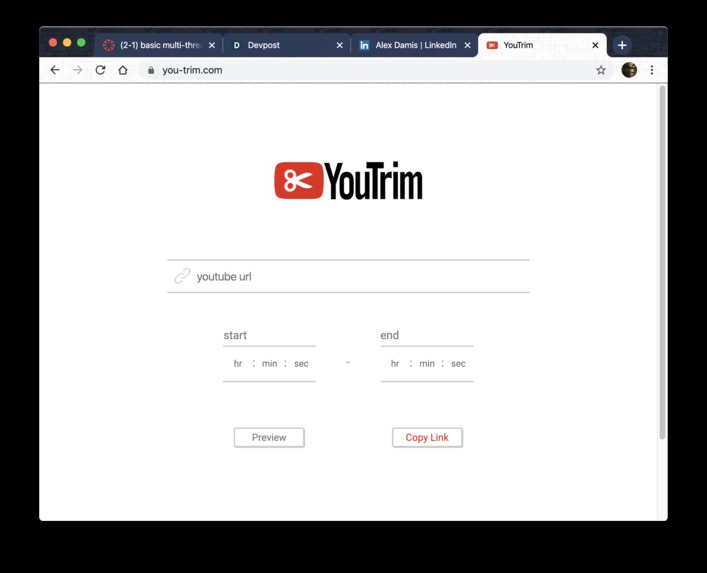Click the end sec field
The height and width of the screenshot is (573, 707).
(x=458, y=363)
